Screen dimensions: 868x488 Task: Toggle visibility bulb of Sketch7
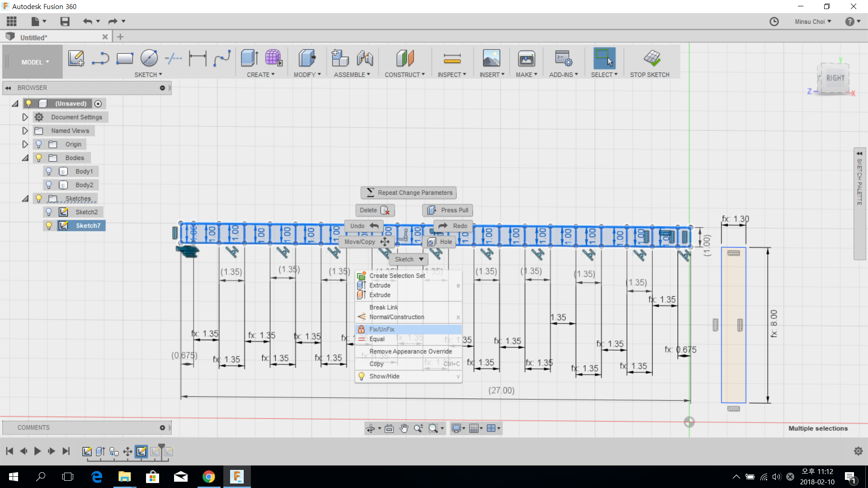click(49, 225)
